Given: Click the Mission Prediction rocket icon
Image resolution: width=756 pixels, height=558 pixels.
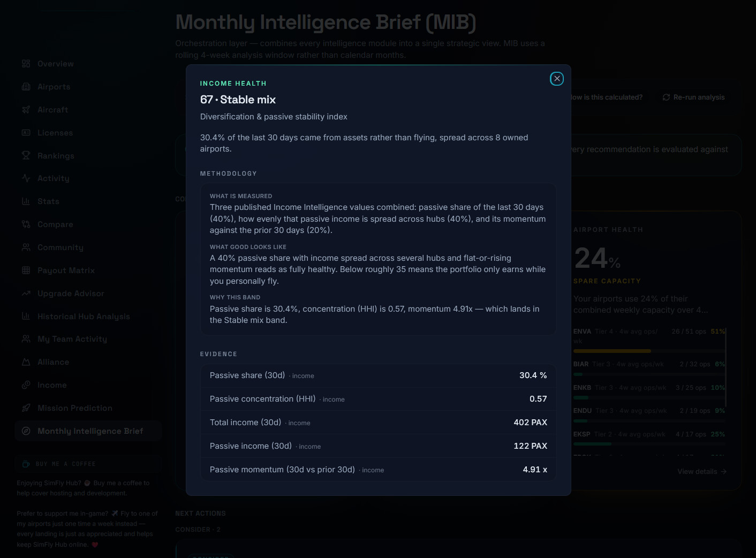Looking at the screenshot, I should (x=26, y=408).
